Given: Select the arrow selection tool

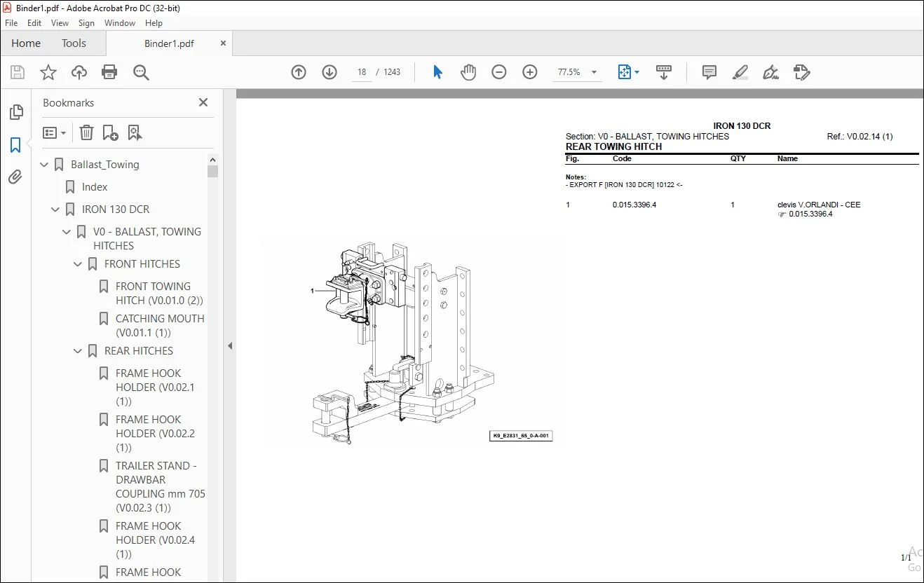Looking at the screenshot, I should tap(437, 72).
